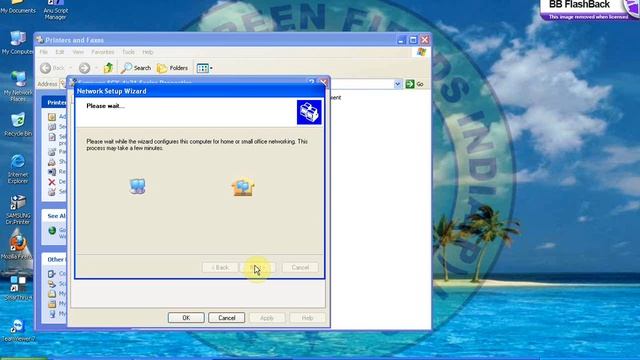Screen dimensions: 640x360
Task: Click the Windows flag logo in the menu bar
Action: click(x=422, y=52)
